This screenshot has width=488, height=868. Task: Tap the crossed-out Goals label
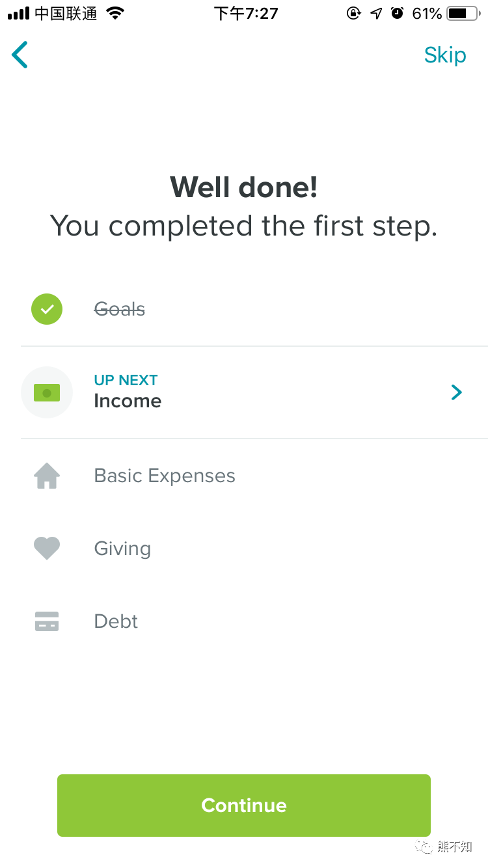point(120,309)
